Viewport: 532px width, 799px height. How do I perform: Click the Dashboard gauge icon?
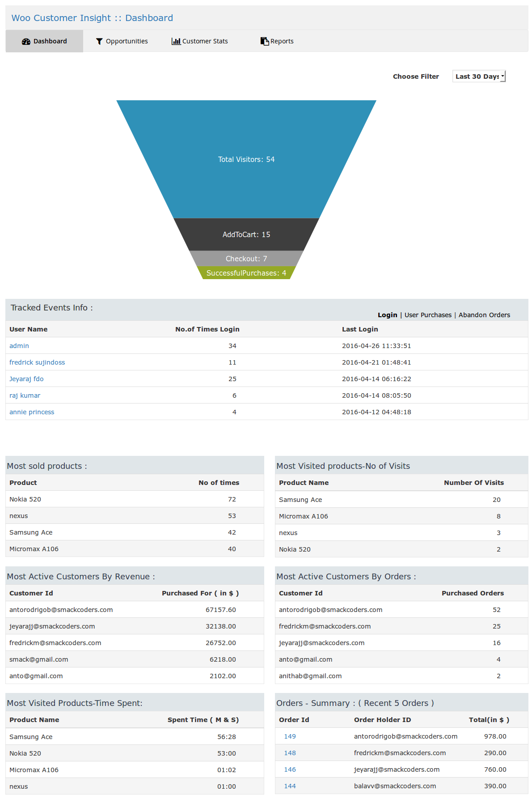click(26, 41)
